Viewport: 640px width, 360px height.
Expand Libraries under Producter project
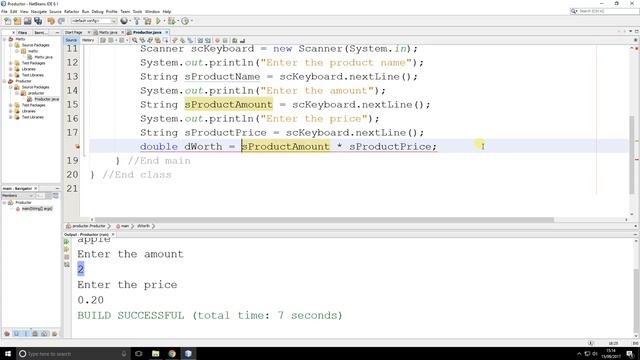coord(11,111)
